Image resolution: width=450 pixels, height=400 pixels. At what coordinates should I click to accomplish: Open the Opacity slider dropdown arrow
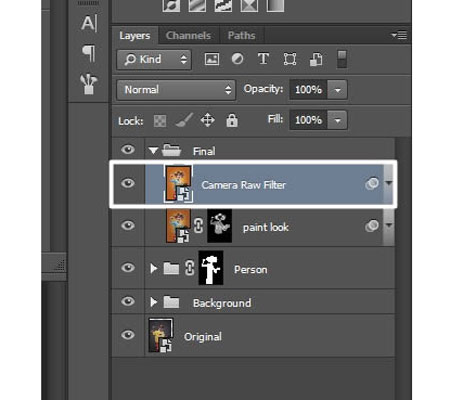(x=337, y=90)
